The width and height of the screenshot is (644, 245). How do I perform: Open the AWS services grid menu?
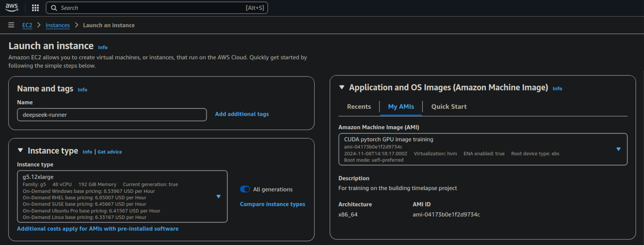point(35,8)
